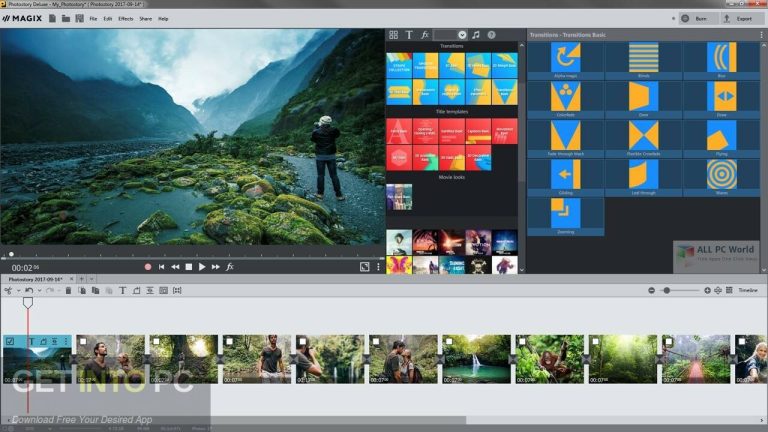Select the Door transition

[643, 99]
